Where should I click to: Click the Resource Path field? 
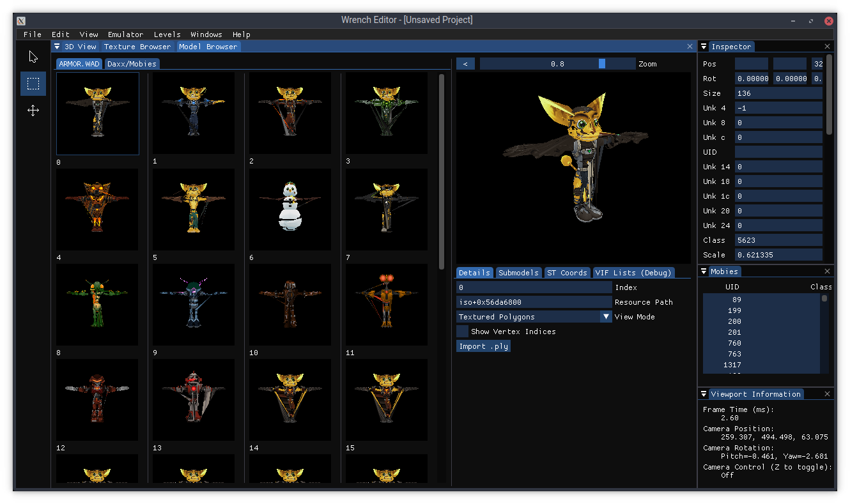(x=534, y=302)
